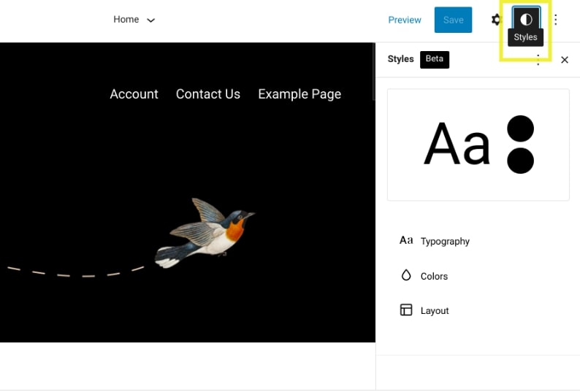The width and height of the screenshot is (580, 392).
Task: Close the Styles sidebar panel
Action: tap(565, 60)
